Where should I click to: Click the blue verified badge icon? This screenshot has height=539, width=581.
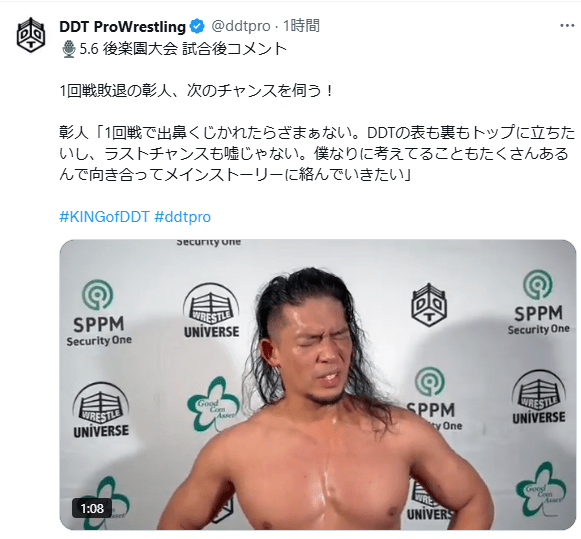197,26
